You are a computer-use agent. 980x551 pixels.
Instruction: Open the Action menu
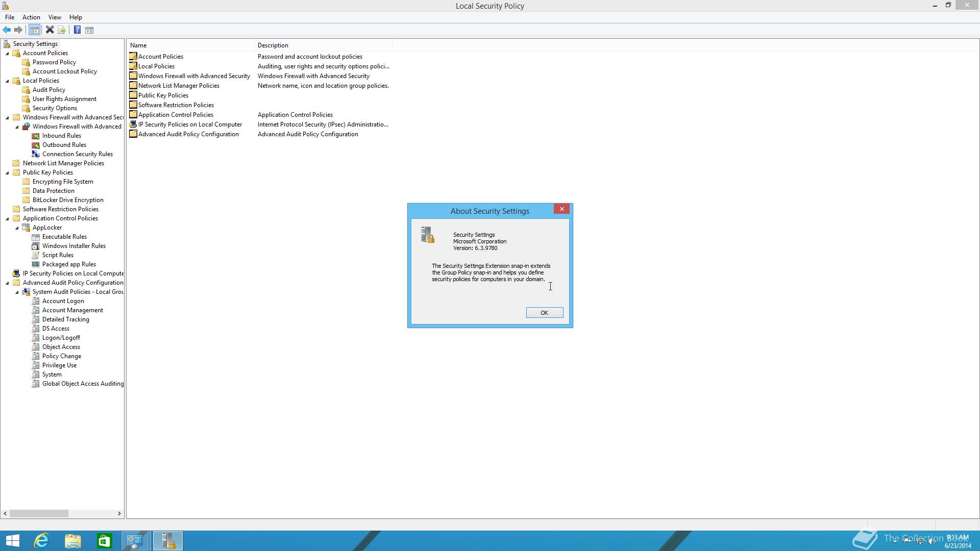click(31, 17)
